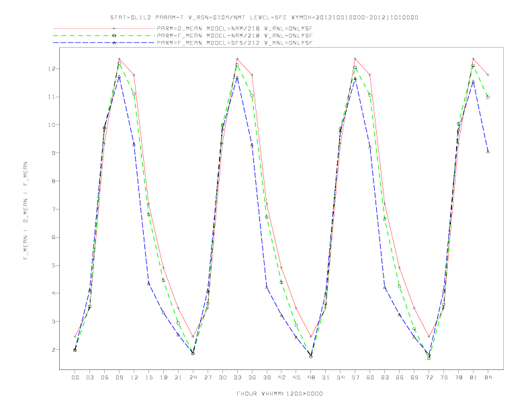Click y-axis tick label 9
The image size is (532, 411).
click(53, 152)
